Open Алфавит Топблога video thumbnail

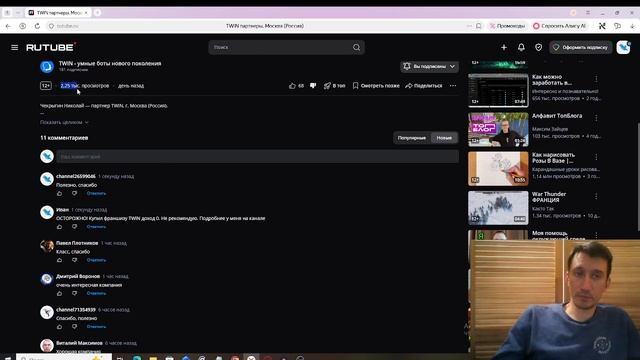click(498, 129)
